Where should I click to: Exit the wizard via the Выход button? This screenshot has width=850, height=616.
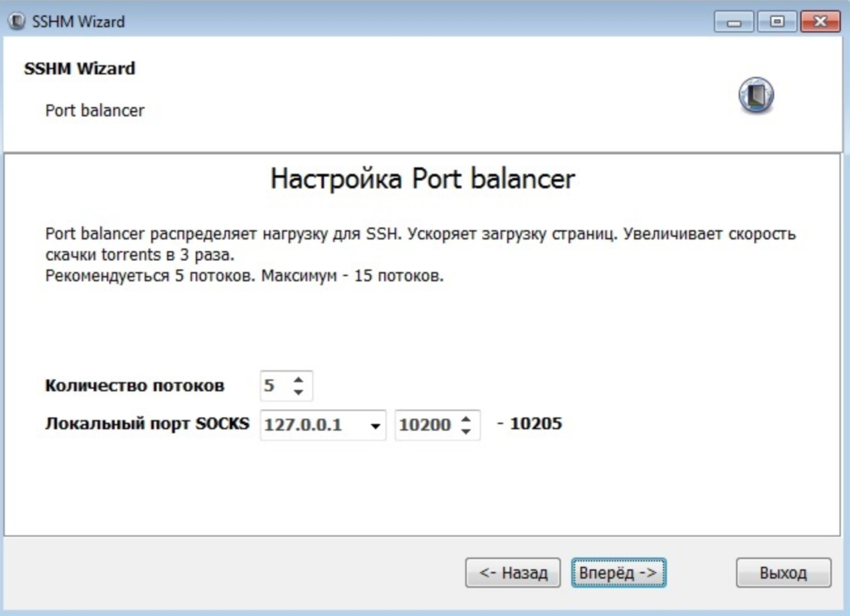point(782,572)
